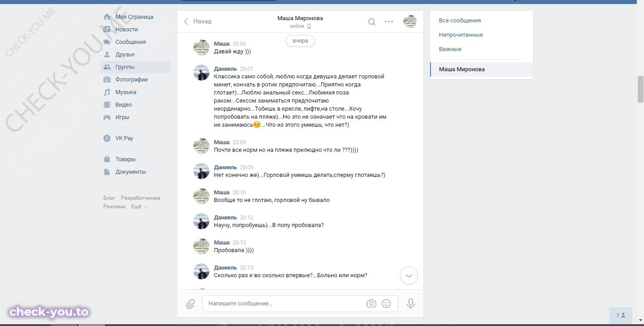
Task: Open the three-dots conversation actions menu
Action: click(x=389, y=21)
